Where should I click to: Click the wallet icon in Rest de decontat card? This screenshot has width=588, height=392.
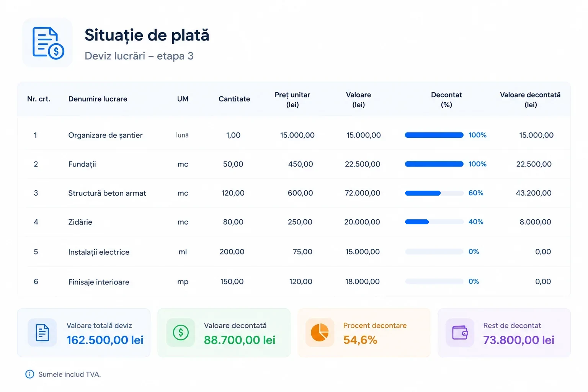point(460,332)
